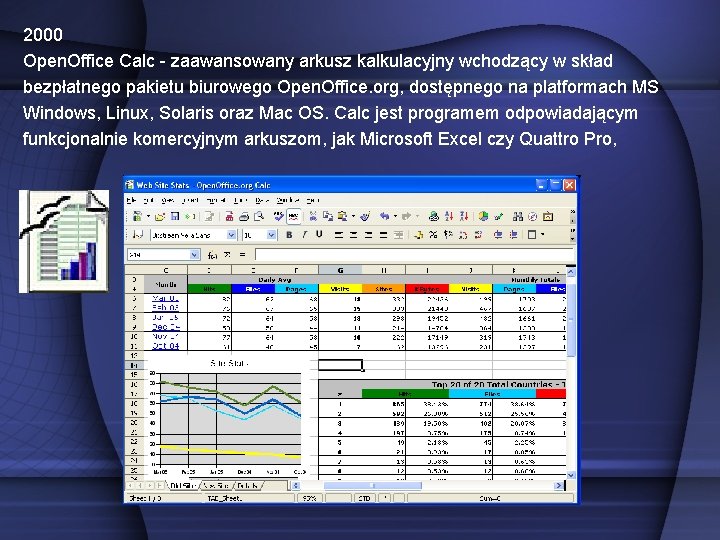Toggle STD selection mode in status bar
This screenshot has width=720, height=540.
[x=364, y=498]
